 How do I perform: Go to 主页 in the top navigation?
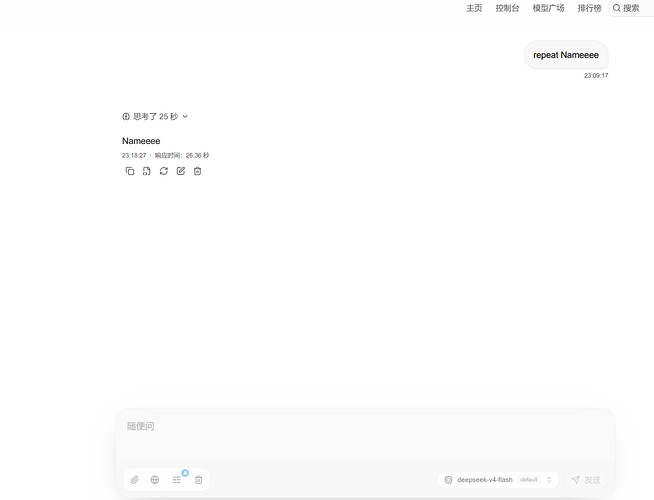pos(474,8)
